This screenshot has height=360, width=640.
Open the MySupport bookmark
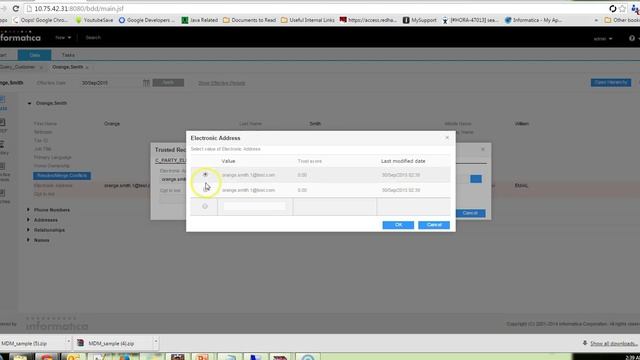pyautogui.click(x=420, y=20)
